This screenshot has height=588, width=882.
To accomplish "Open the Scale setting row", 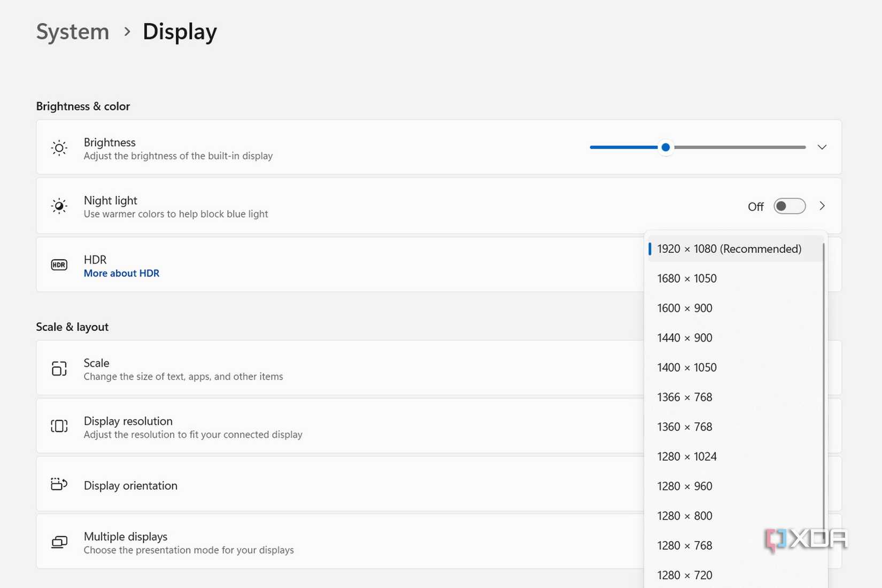I will [340, 368].
